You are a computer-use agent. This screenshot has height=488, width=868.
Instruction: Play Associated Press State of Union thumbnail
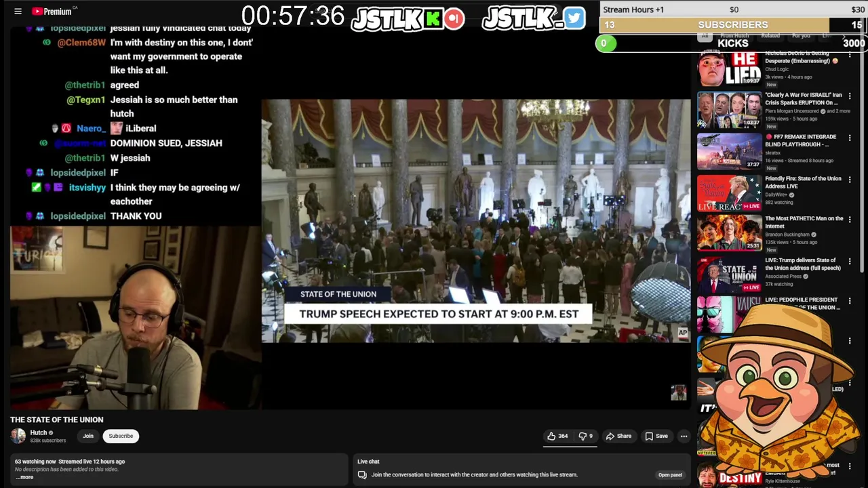point(729,274)
